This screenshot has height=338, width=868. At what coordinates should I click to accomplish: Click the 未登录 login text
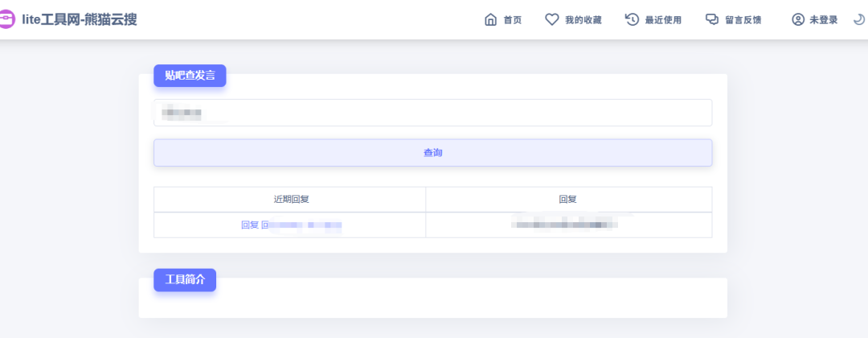point(823,20)
